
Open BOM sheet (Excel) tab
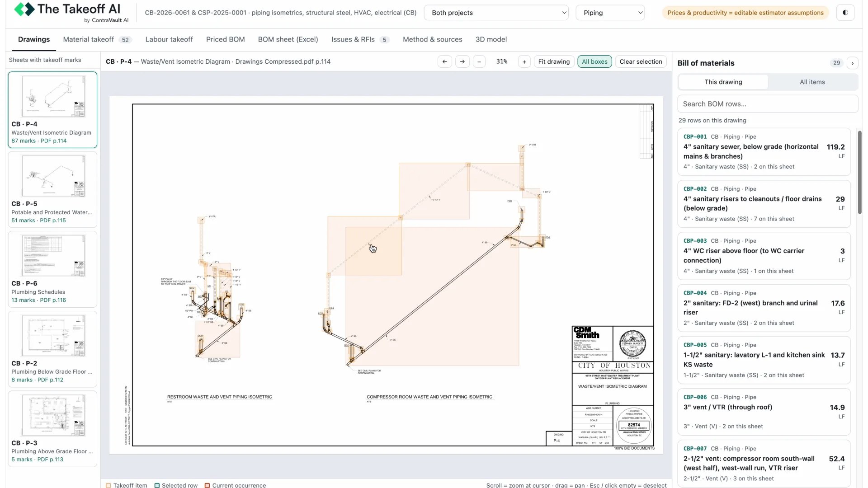tap(288, 39)
